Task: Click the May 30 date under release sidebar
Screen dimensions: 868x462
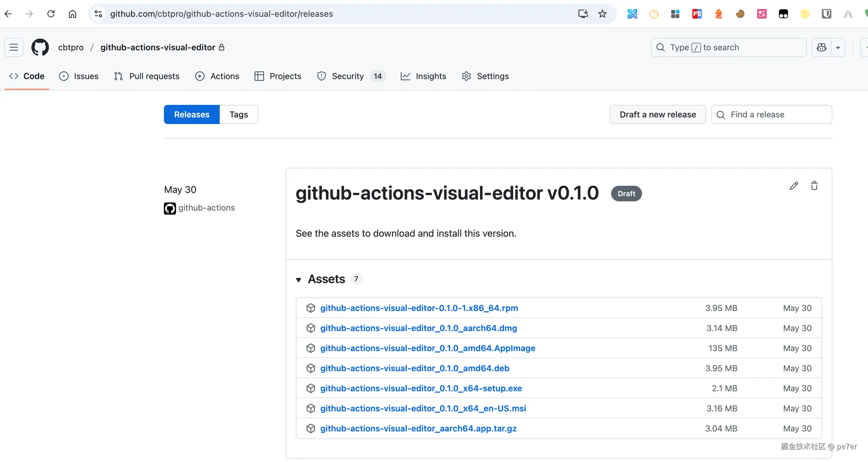Action: (x=180, y=190)
